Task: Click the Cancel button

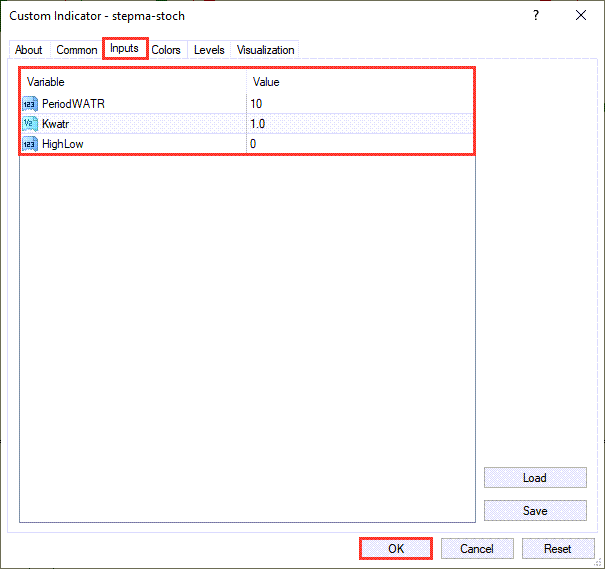Action: pyautogui.click(x=477, y=548)
